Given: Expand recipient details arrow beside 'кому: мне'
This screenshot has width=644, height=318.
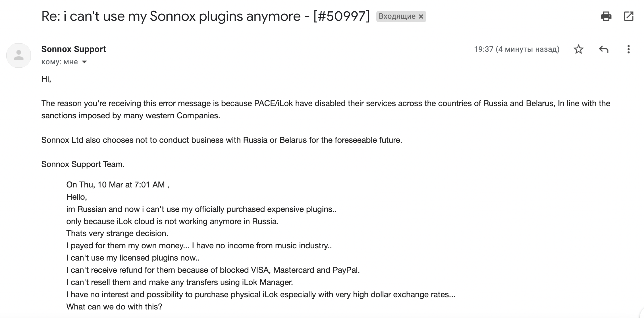Looking at the screenshot, I should tap(84, 62).
